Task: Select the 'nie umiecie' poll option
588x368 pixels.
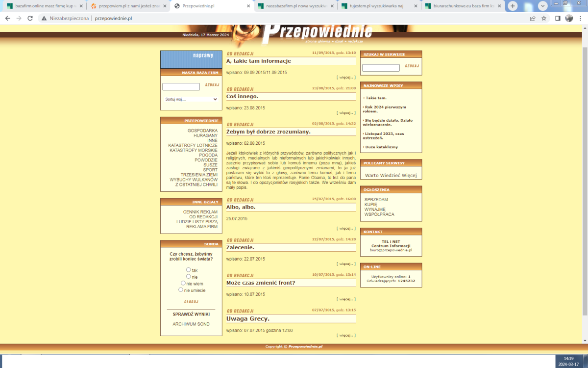Action: [181, 290]
